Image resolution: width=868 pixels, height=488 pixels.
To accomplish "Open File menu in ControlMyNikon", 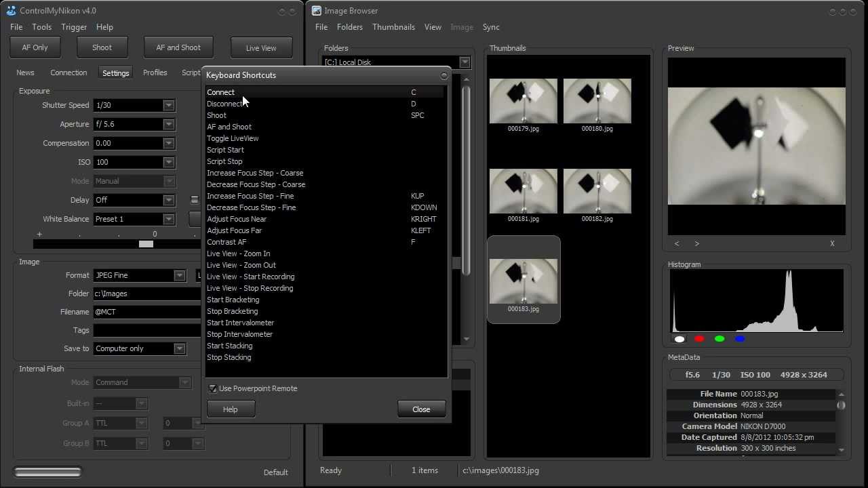I will [16, 27].
